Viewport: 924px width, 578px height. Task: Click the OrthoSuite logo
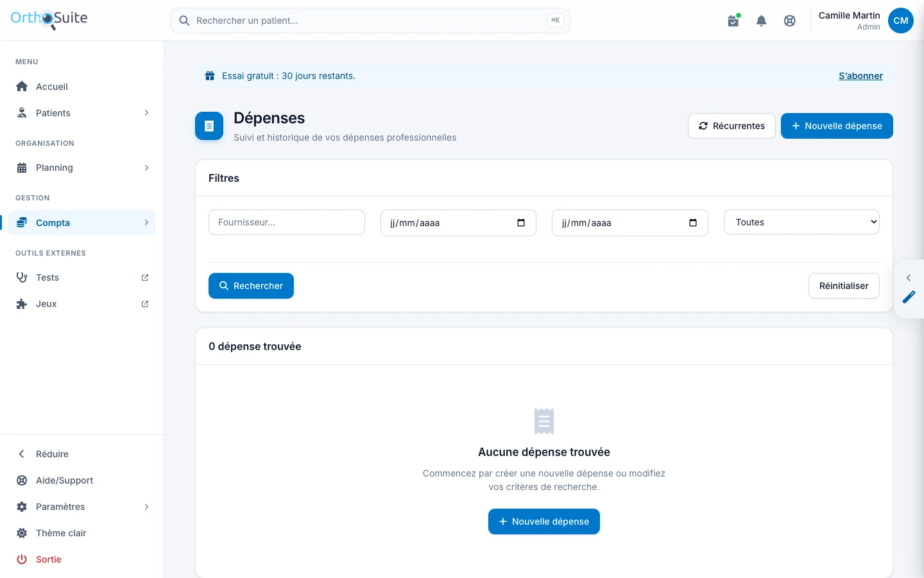49,19
